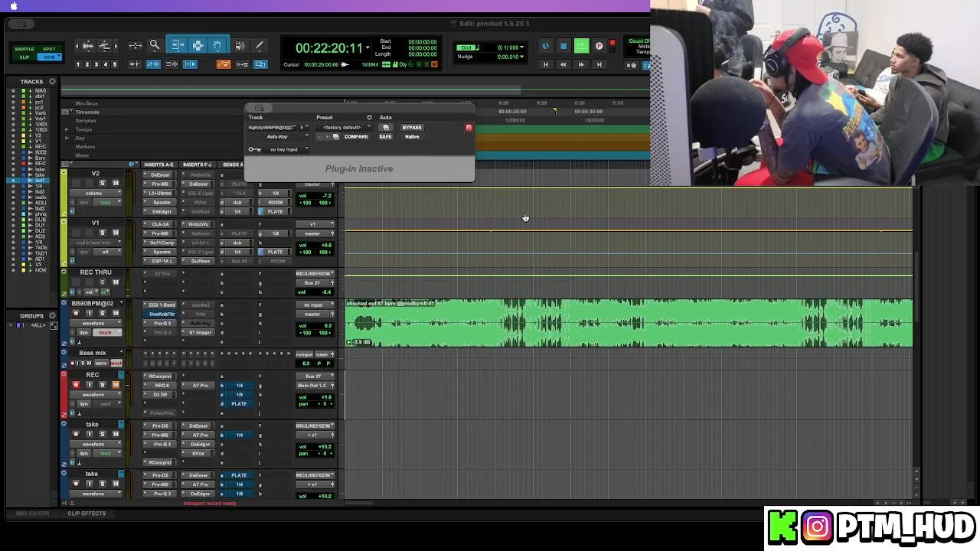Click the online transport button
This screenshot has height=551, width=980.
click(x=545, y=47)
